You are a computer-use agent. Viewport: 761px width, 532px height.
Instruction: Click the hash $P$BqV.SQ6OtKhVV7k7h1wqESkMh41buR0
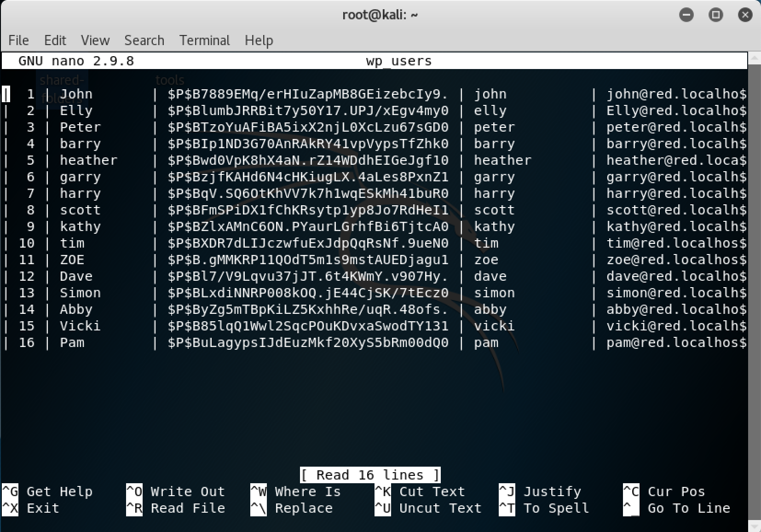pyautogui.click(x=308, y=194)
